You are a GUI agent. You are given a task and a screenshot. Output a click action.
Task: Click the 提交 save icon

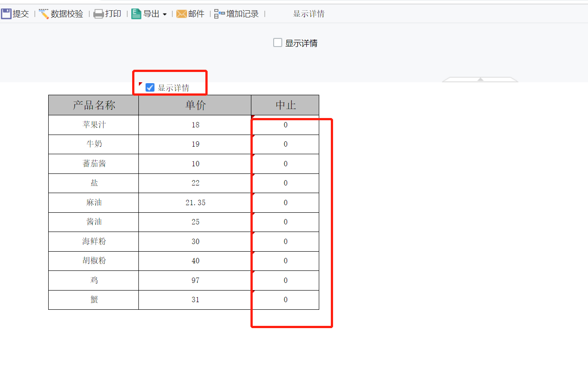click(x=6, y=14)
